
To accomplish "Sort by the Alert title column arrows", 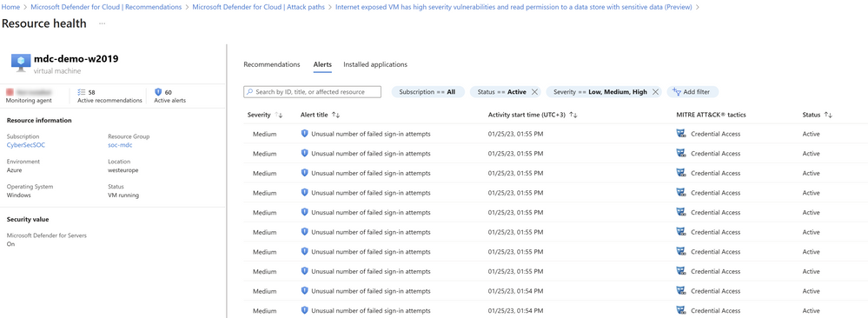I will (336, 115).
